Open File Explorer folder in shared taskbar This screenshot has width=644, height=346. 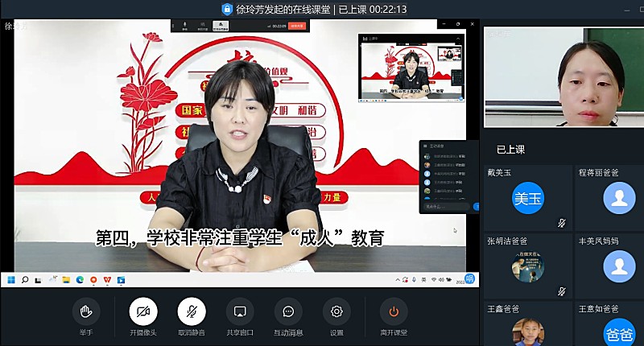pos(66,280)
